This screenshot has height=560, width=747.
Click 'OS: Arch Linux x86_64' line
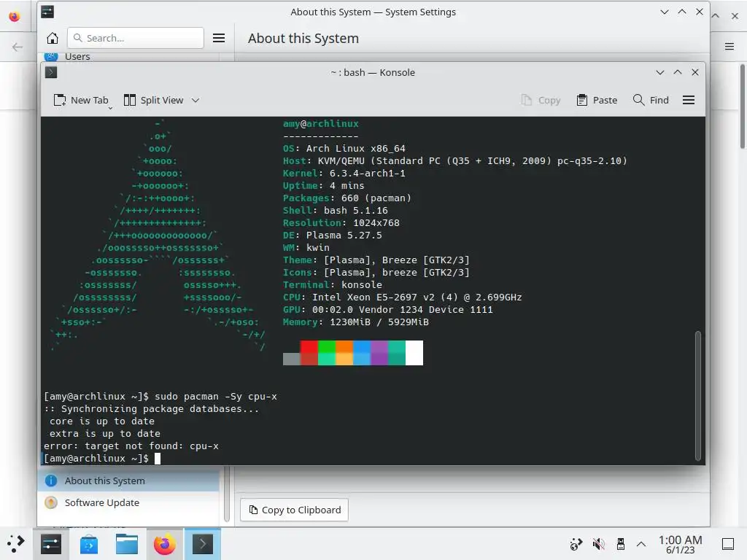coord(344,149)
